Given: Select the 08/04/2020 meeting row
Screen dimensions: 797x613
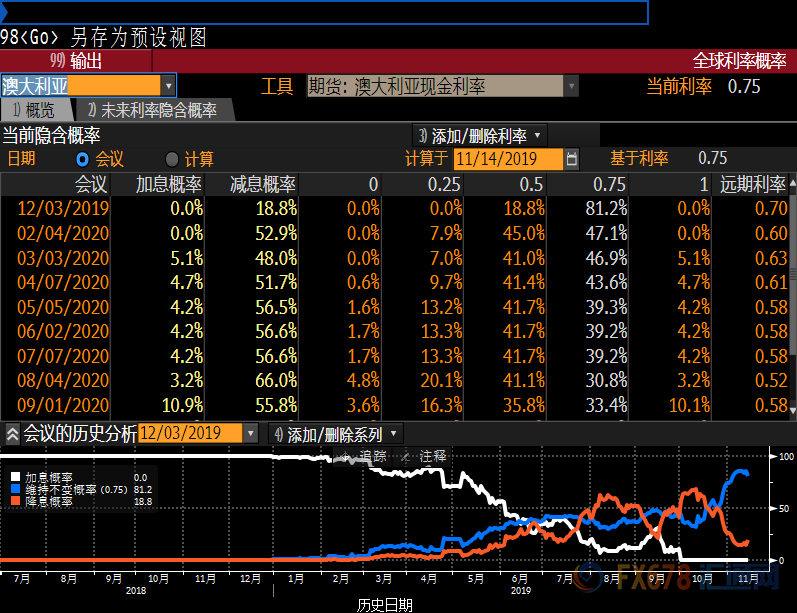Looking at the screenshot, I should [394, 380].
